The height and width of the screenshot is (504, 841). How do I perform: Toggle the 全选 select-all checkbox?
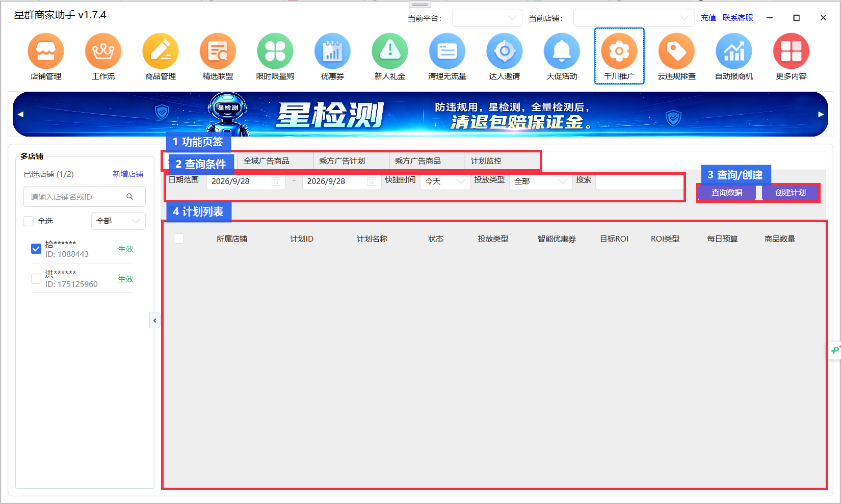(x=29, y=221)
